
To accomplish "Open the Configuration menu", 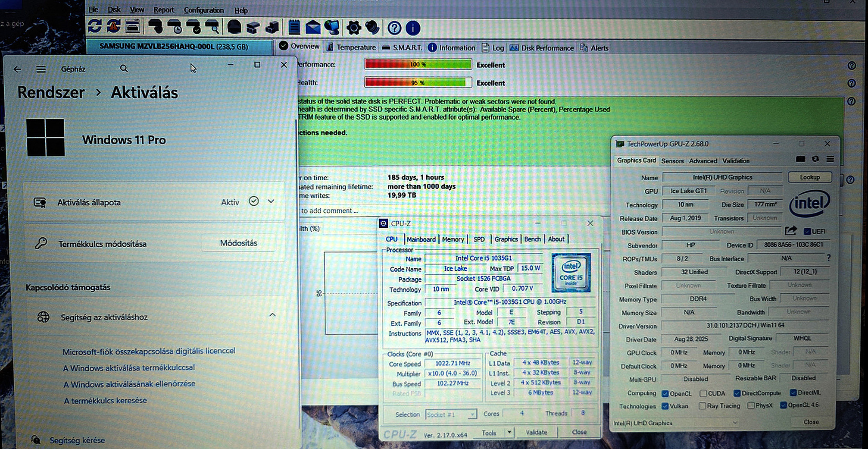I will (204, 10).
